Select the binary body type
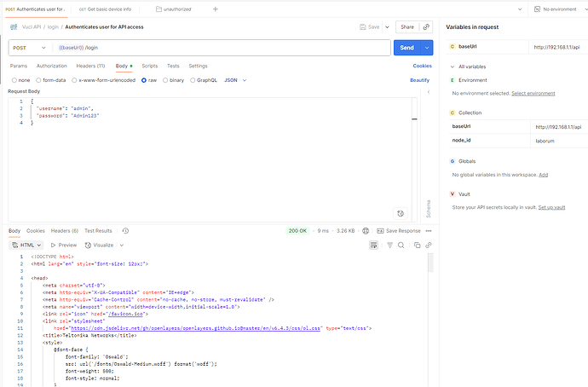This screenshot has width=588, height=387. click(x=165, y=80)
